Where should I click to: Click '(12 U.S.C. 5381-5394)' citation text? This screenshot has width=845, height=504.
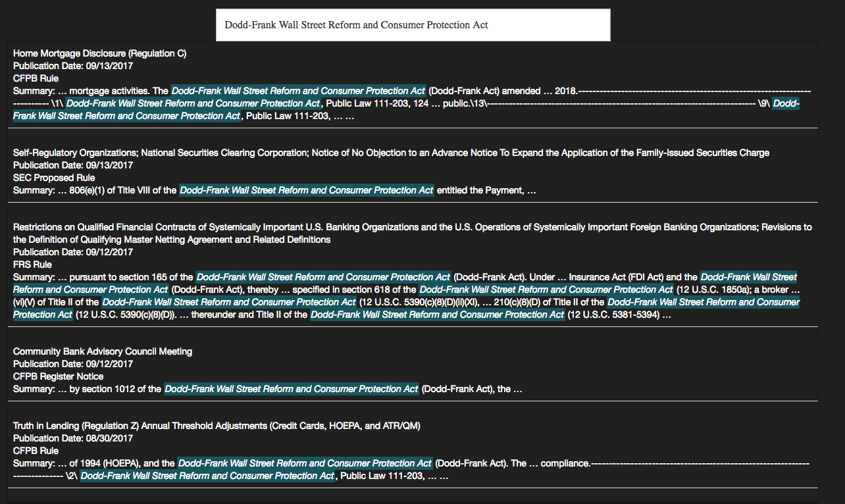(613, 315)
